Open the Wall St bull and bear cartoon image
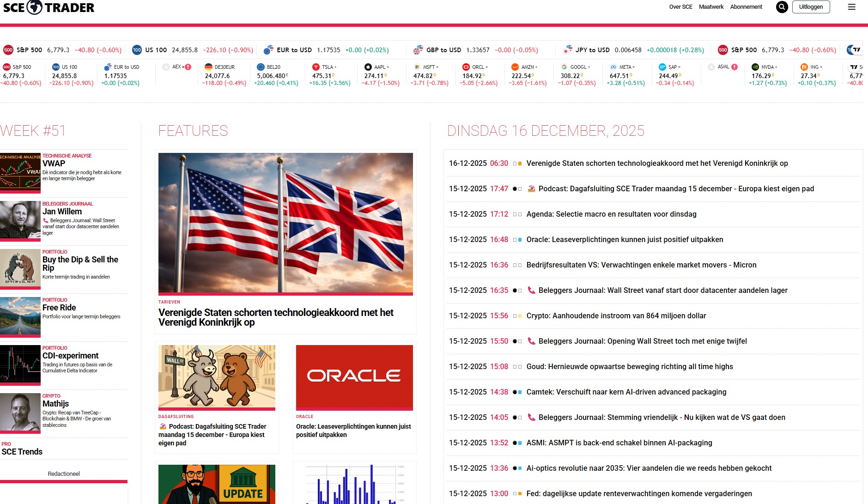 coord(217,376)
